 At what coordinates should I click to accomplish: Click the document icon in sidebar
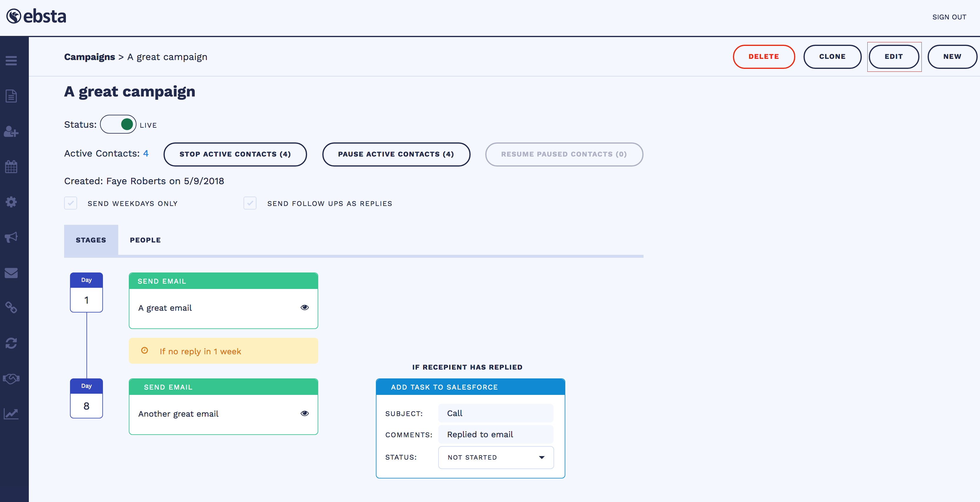click(x=11, y=96)
